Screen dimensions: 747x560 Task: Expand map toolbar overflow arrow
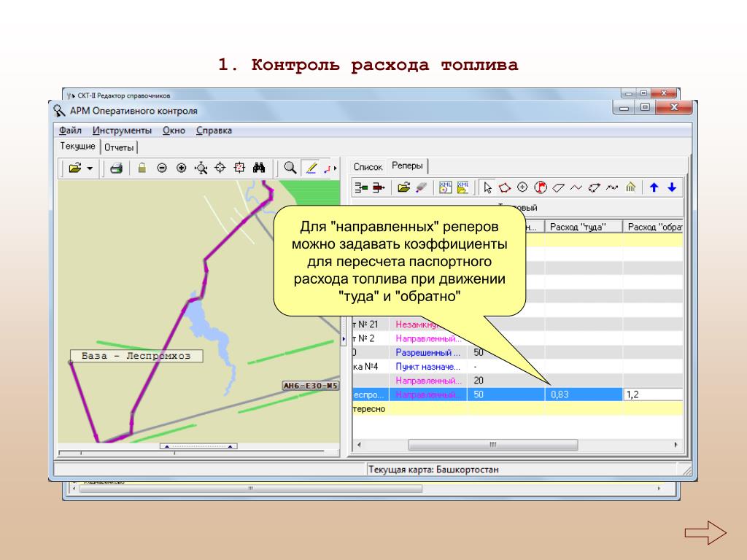coord(335,168)
